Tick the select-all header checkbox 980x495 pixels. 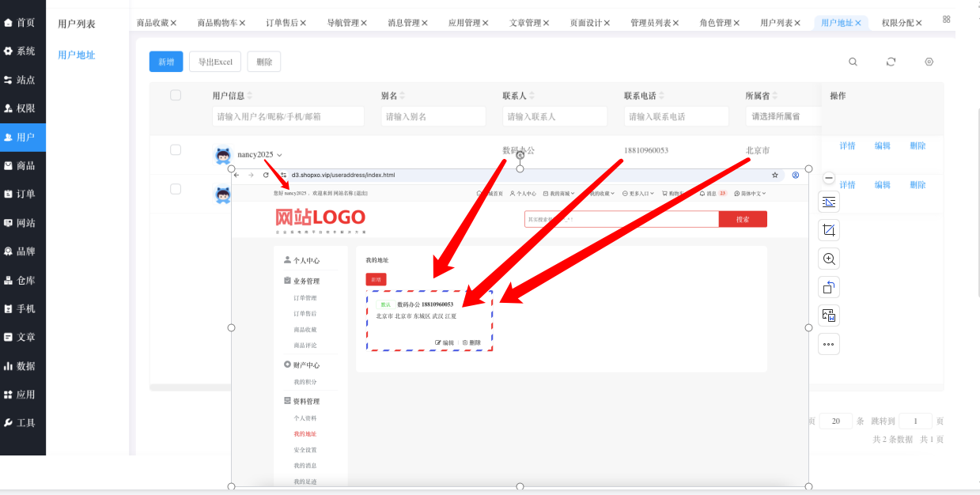[176, 96]
